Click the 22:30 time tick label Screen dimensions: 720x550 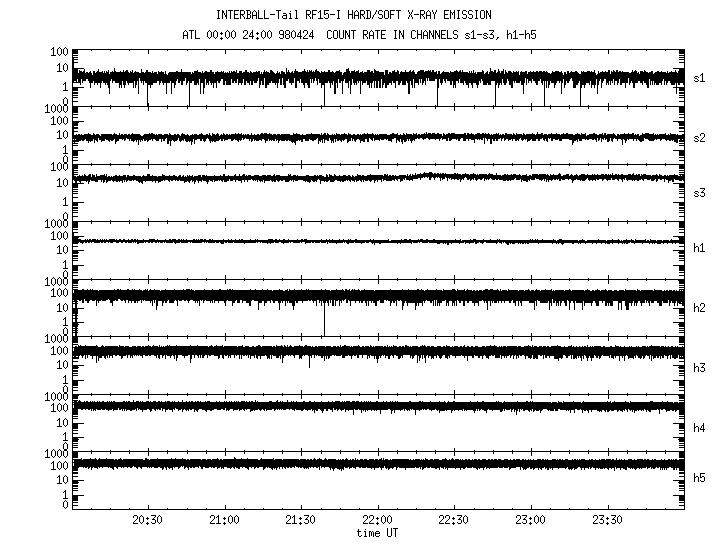(454, 521)
